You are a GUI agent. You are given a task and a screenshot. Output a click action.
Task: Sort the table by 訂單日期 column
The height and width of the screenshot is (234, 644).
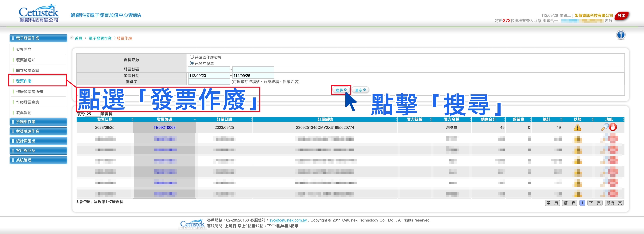(224, 119)
